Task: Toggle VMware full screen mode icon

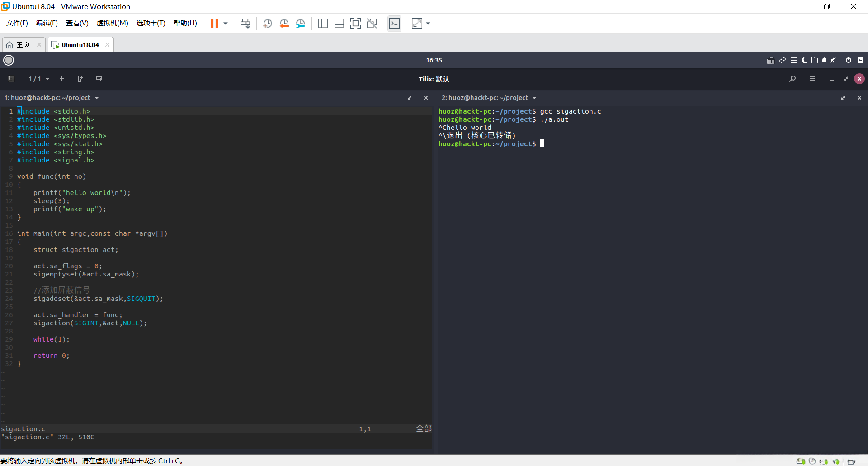Action: [355, 24]
